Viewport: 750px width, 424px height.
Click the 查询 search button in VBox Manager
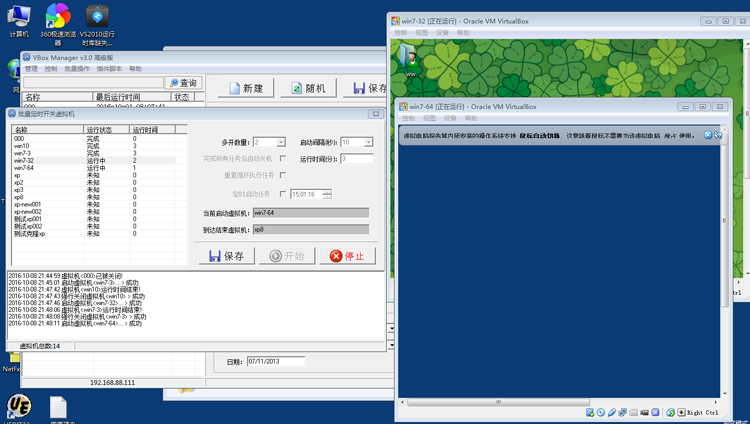coord(184,83)
